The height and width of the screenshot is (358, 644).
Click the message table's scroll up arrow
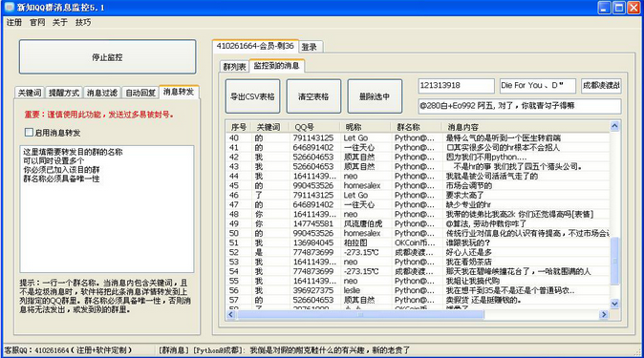tap(614, 126)
